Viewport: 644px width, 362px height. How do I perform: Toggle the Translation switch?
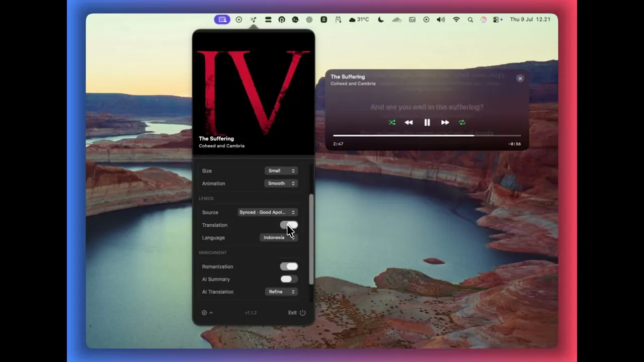(x=289, y=225)
